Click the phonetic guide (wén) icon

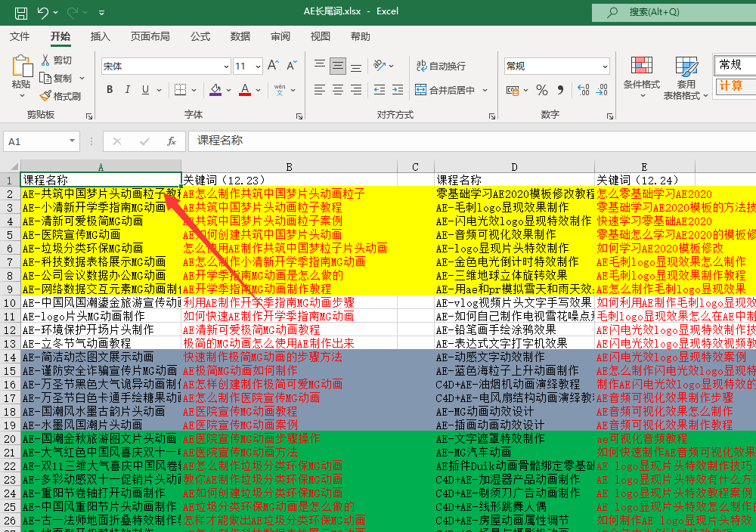point(280,90)
